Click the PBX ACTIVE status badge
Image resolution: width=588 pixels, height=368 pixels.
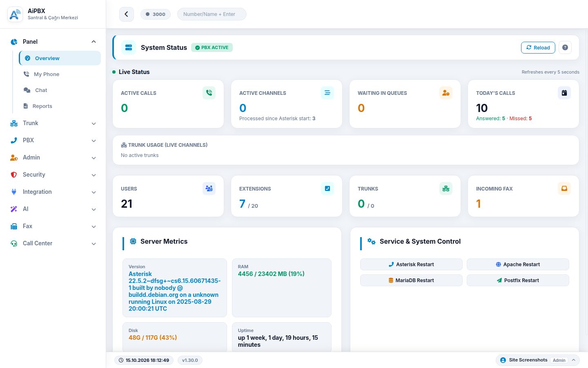click(212, 47)
